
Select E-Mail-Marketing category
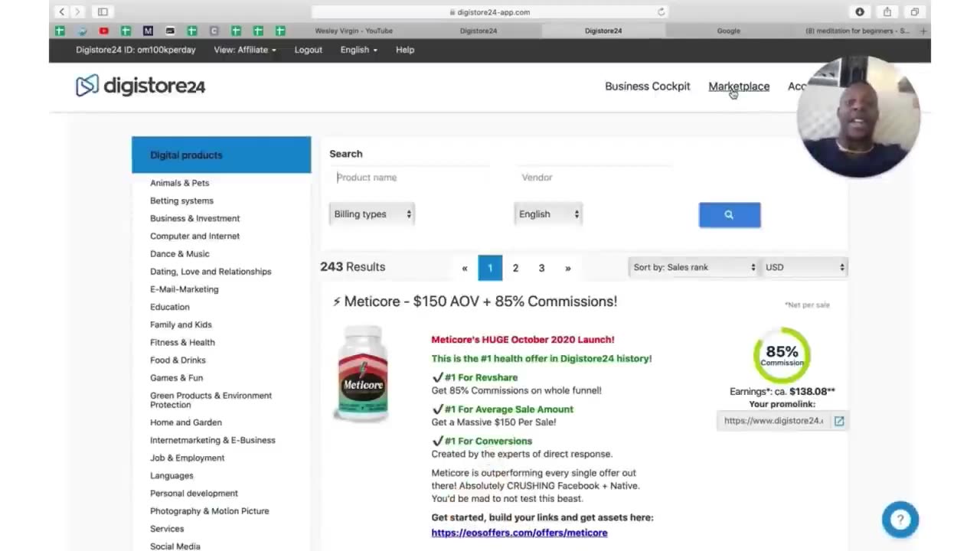(x=184, y=289)
